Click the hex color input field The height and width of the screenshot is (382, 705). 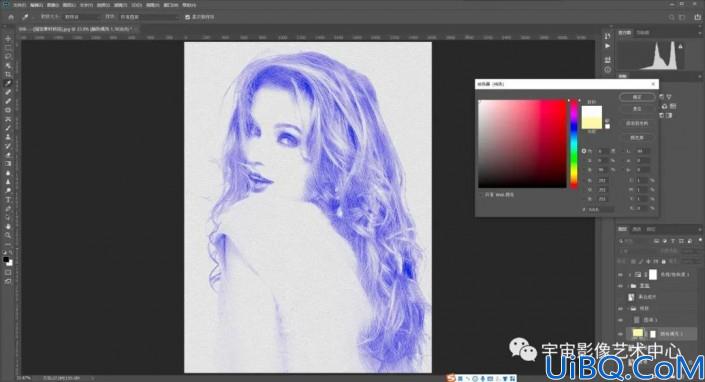click(601, 209)
